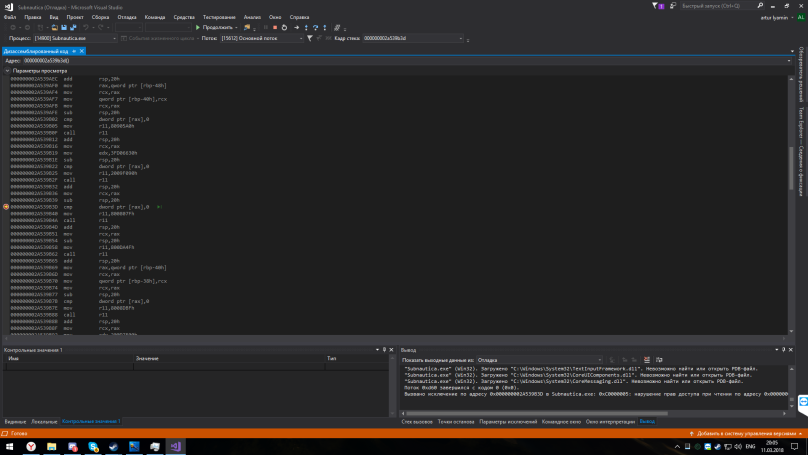This screenshot has height=455, width=808.
Task: Click the Navigate Backward icon
Action: pos(13,27)
